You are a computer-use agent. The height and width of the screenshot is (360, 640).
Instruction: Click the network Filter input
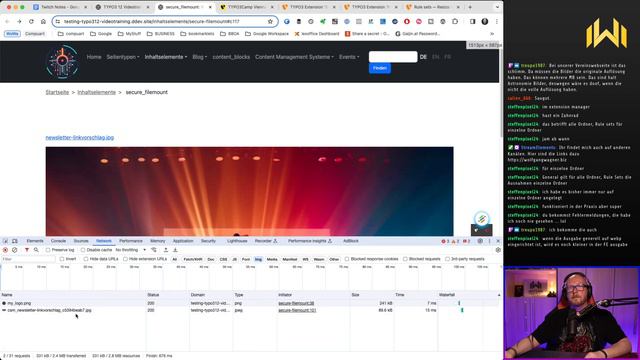[x=28, y=259]
